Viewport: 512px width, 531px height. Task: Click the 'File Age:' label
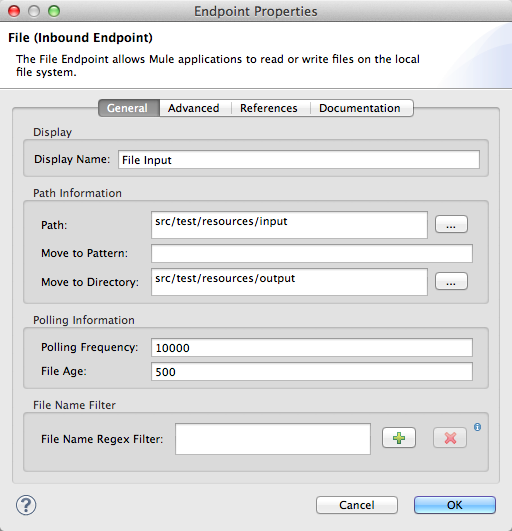coord(64,371)
